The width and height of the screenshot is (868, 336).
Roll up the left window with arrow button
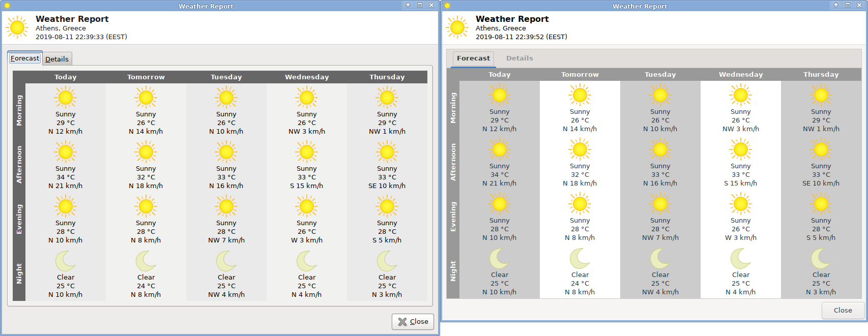pos(408,5)
